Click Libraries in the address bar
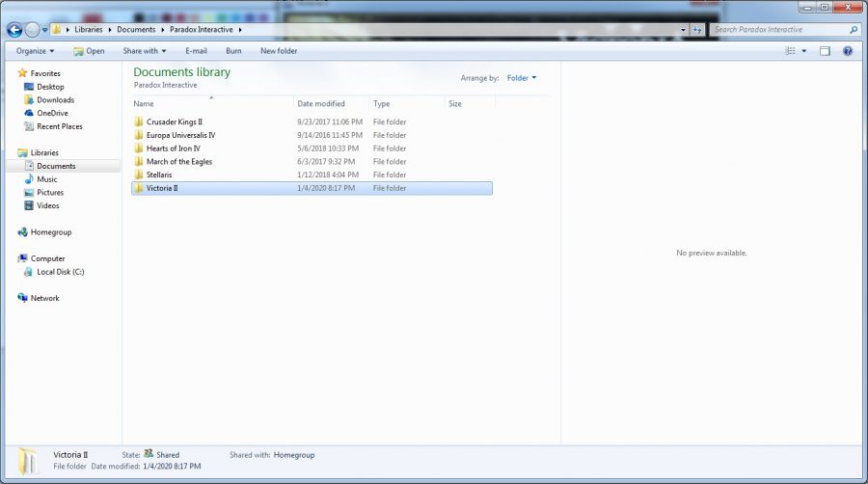The width and height of the screenshot is (868, 484). point(89,29)
